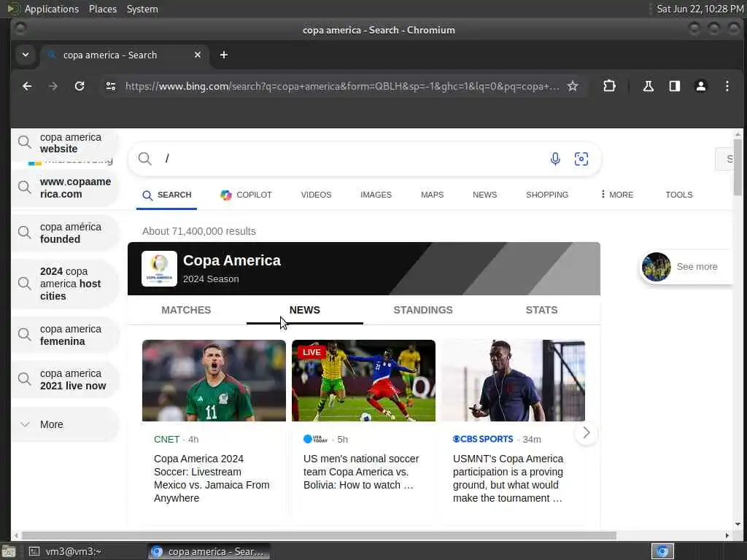Click the CNET source label
The width and height of the screenshot is (747, 560).
(x=167, y=440)
